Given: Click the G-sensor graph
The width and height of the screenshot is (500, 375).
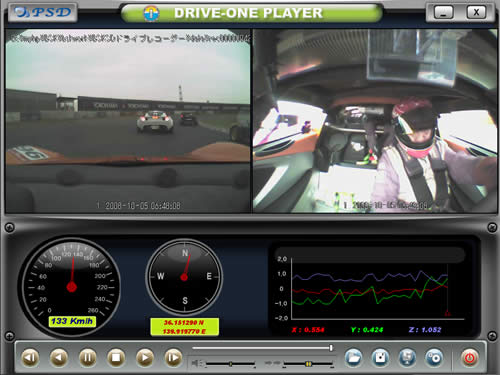Looking at the screenshot, I should (370, 288).
